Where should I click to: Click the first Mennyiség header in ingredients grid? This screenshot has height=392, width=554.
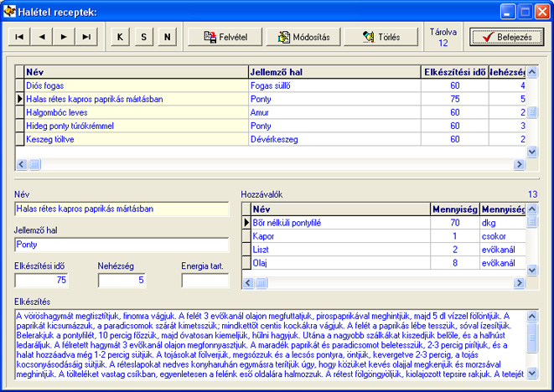tap(455, 209)
